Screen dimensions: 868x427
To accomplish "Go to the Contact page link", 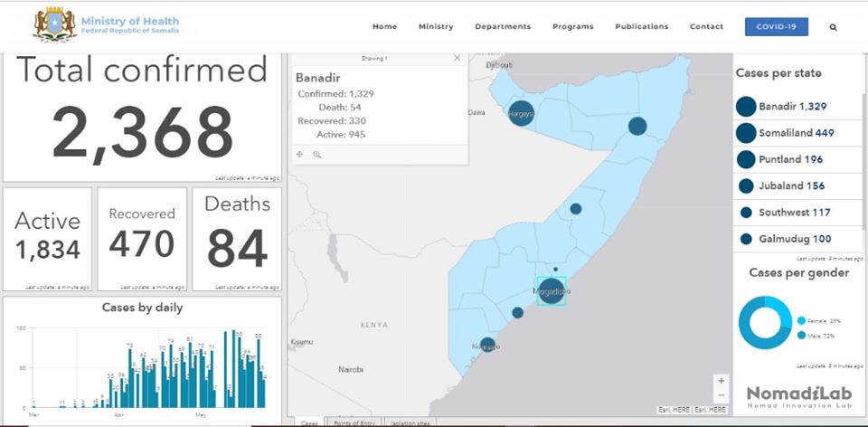I will 706,27.
